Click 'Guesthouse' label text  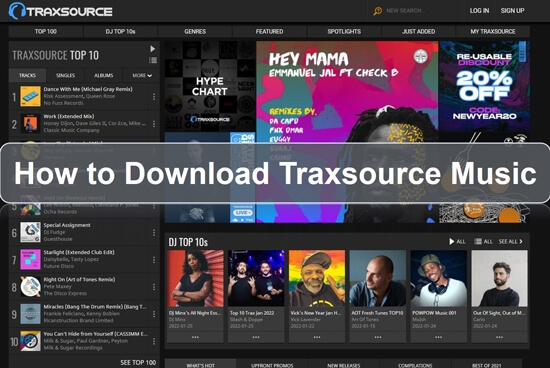tap(58, 239)
